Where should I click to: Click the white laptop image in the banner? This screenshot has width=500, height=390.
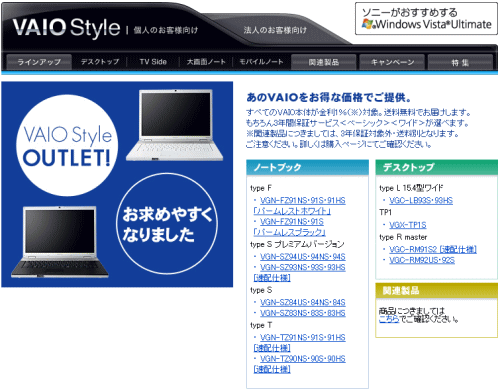(x=175, y=125)
